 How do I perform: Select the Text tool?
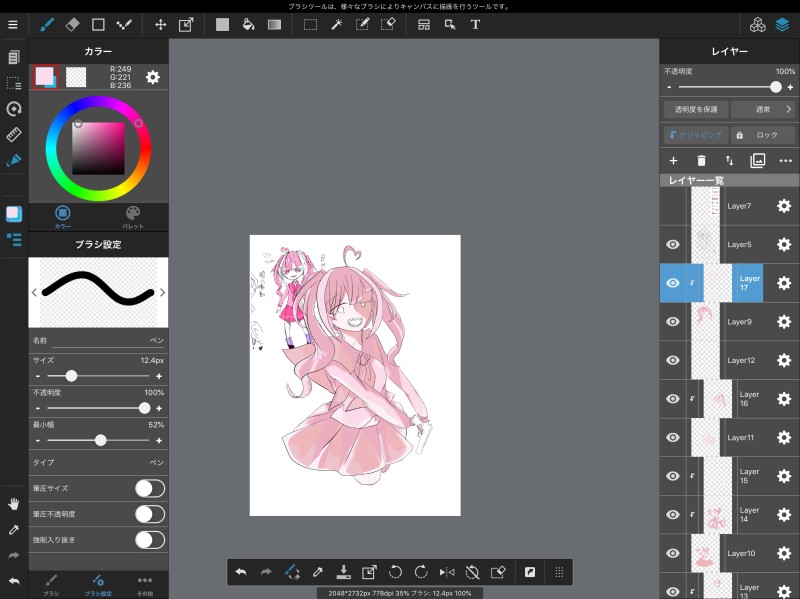(x=476, y=24)
